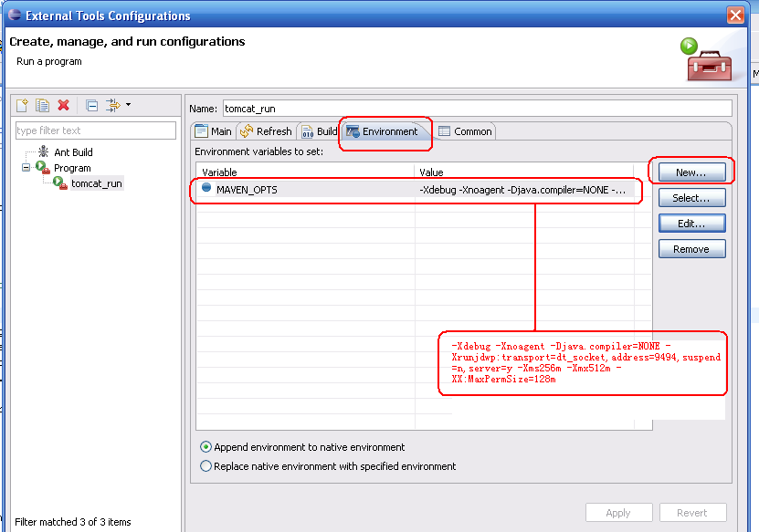Click the New... button
This screenshot has height=532, width=759.
[691, 172]
